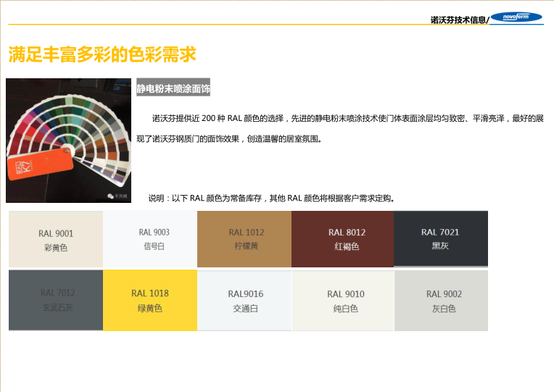The image size is (554, 392).
Task: Select the RAL 1018 绿黄色 swatch
Action: tap(150, 300)
